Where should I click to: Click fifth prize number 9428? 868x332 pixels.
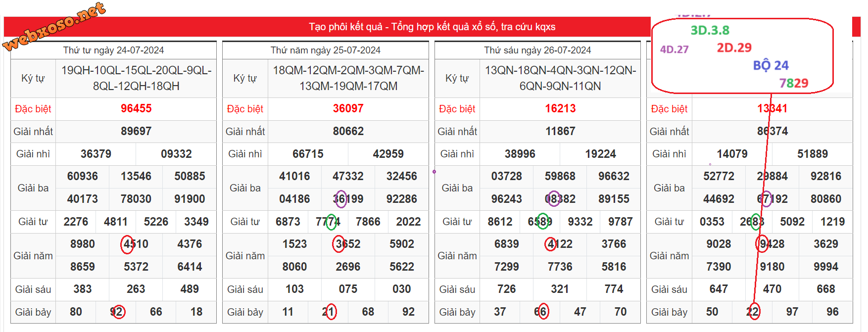[x=772, y=244]
